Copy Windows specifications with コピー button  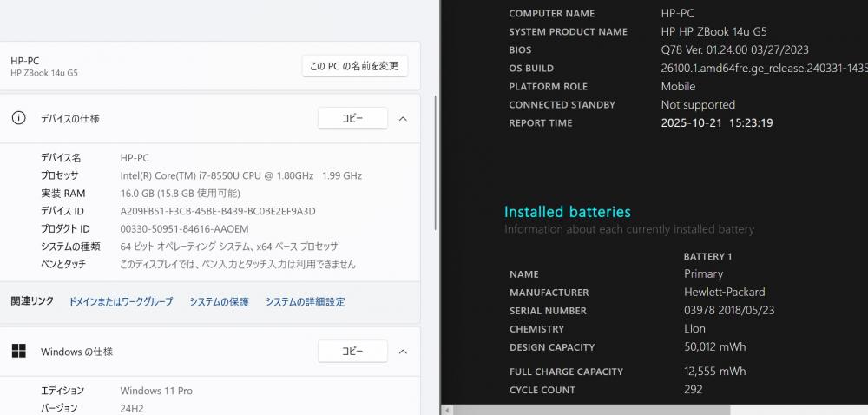pyautogui.click(x=352, y=352)
